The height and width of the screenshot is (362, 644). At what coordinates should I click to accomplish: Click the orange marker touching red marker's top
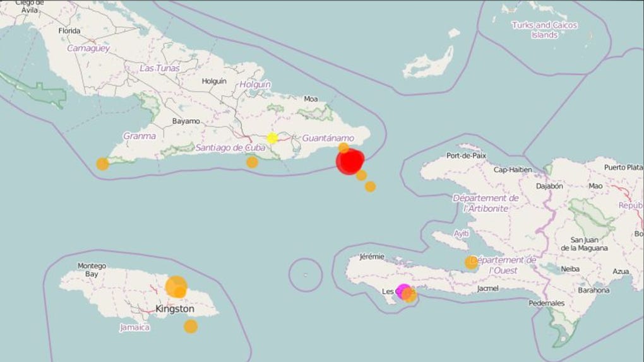coord(343,148)
